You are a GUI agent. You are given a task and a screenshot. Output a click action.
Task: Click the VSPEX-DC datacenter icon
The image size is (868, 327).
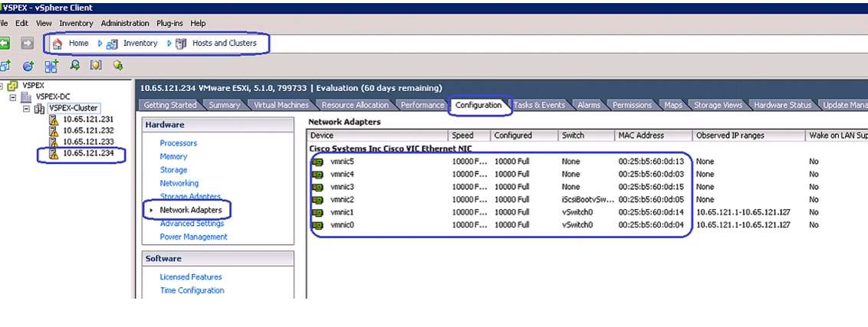point(27,97)
